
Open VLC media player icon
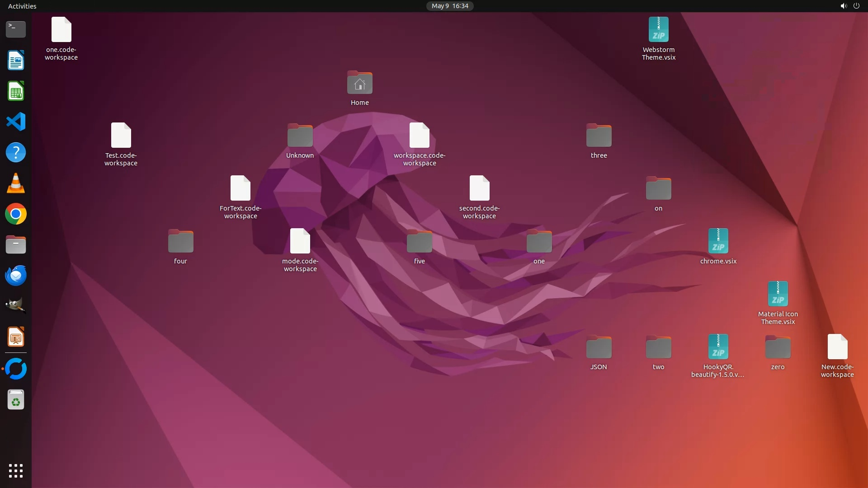[x=16, y=183]
